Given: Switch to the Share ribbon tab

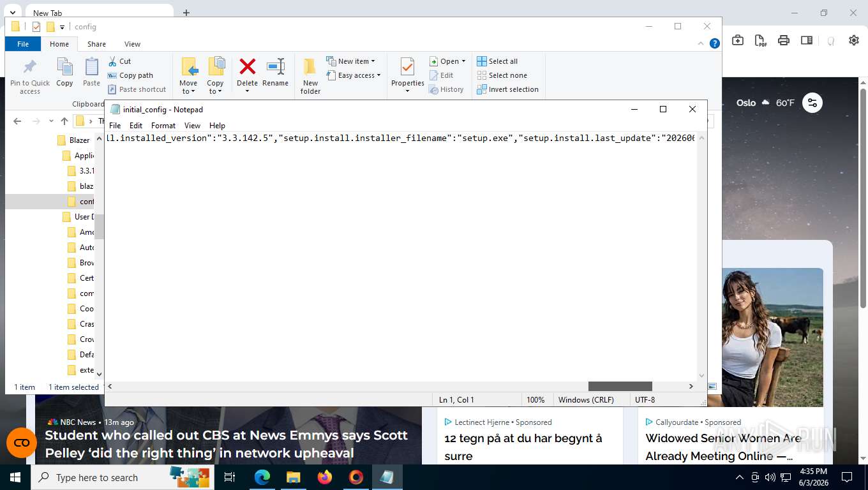Looking at the screenshot, I should click(x=96, y=44).
